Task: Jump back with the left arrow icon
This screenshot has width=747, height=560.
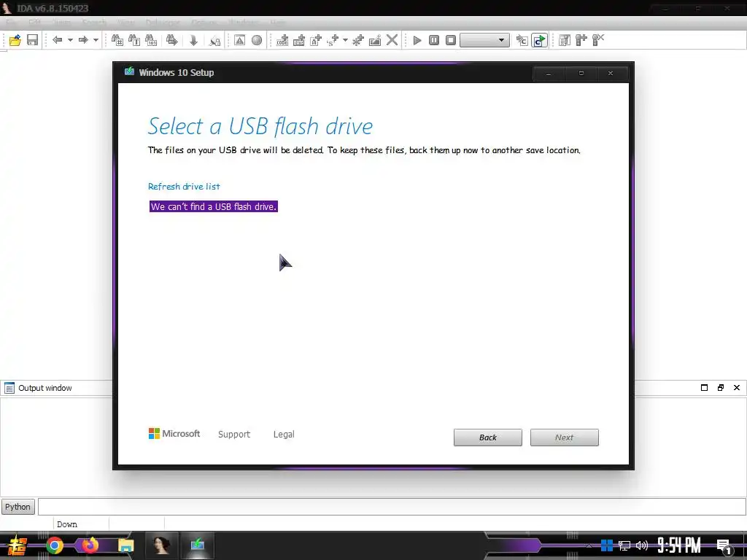Action: pyautogui.click(x=57, y=40)
